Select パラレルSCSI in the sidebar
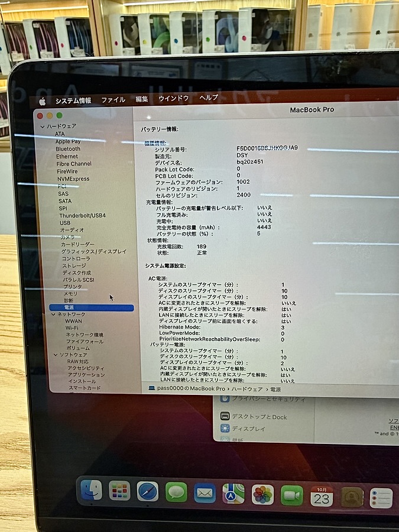 [79, 280]
